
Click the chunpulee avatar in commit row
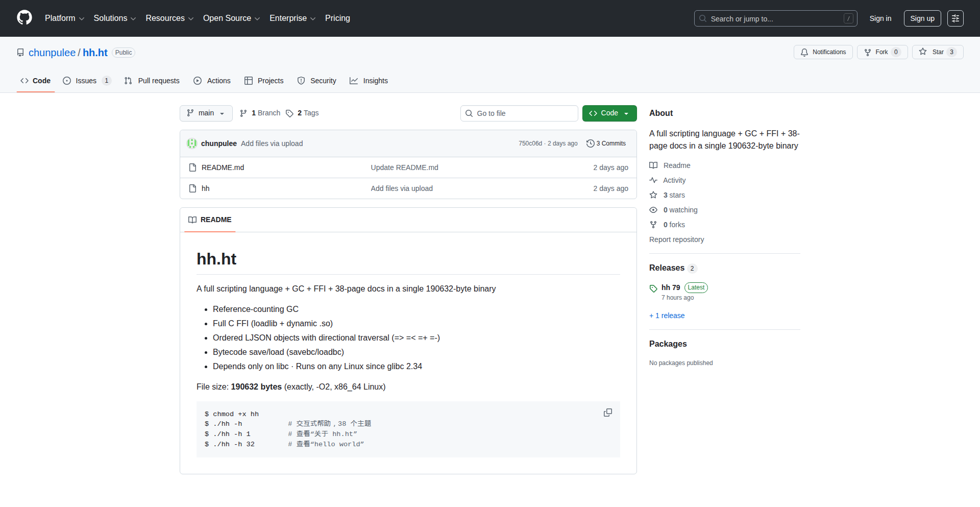tap(192, 143)
